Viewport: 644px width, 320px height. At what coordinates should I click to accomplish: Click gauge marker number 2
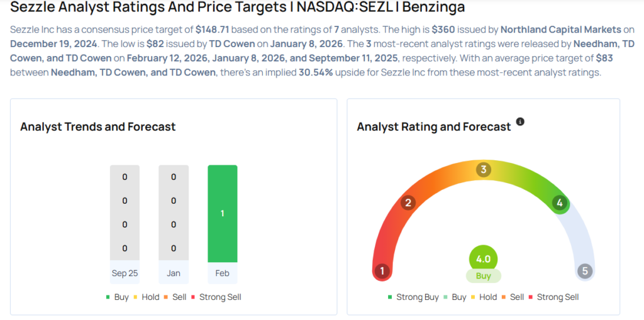click(x=408, y=202)
